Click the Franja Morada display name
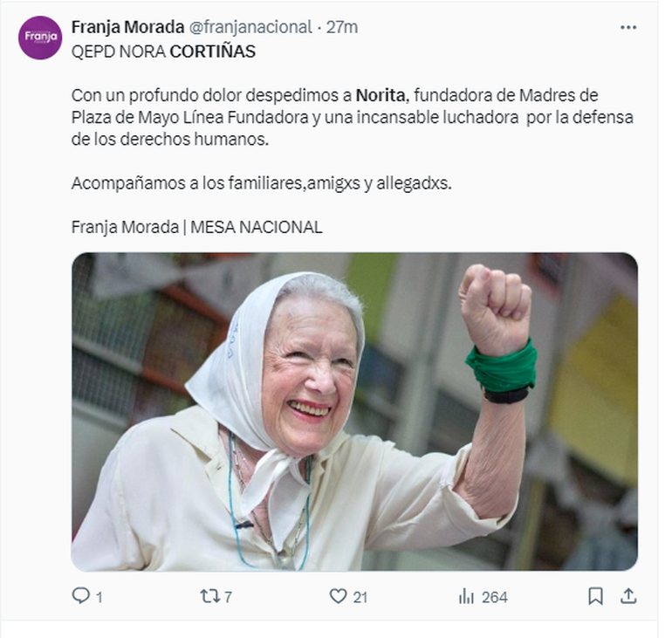 point(127,27)
